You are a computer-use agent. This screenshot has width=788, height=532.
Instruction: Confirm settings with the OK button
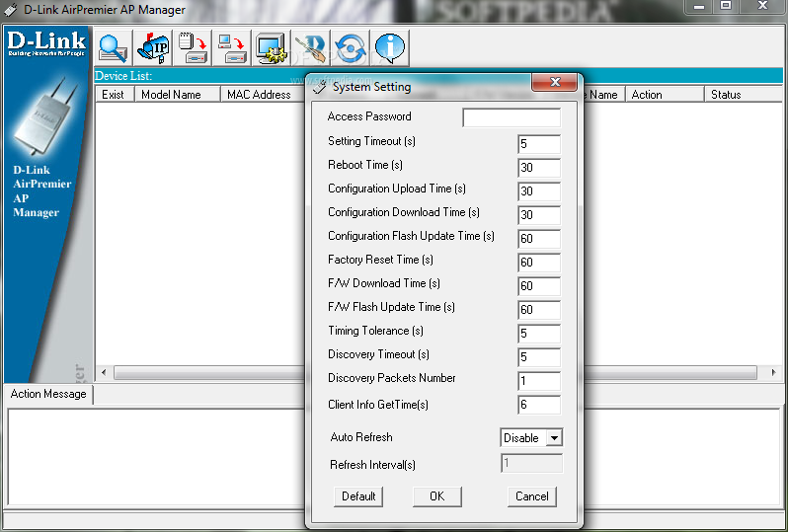pyautogui.click(x=437, y=496)
